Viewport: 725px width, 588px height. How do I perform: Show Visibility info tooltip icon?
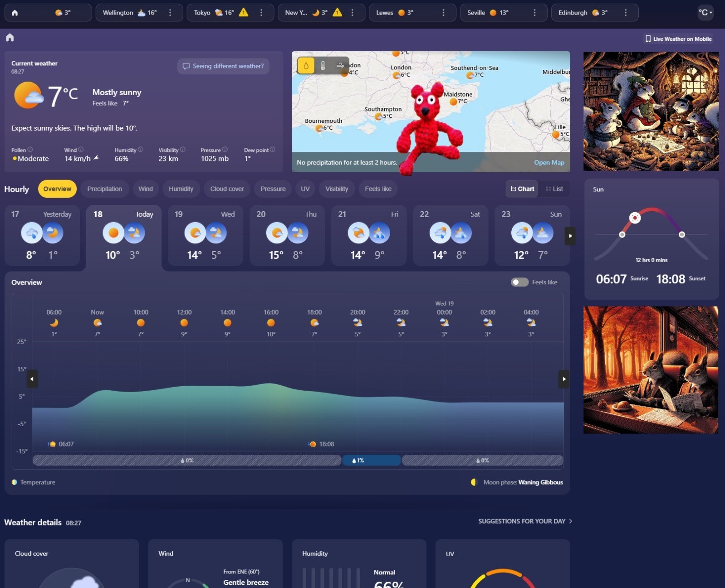point(183,150)
